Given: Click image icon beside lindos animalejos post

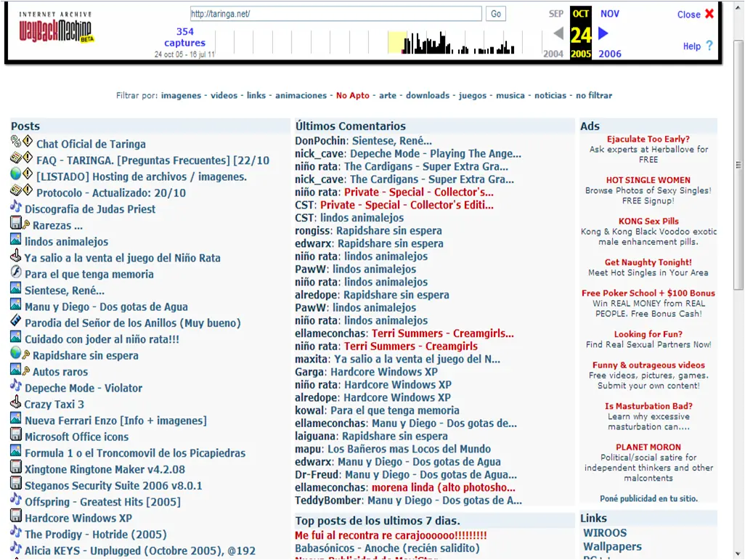Looking at the screenshot, I should click(16, 240).
